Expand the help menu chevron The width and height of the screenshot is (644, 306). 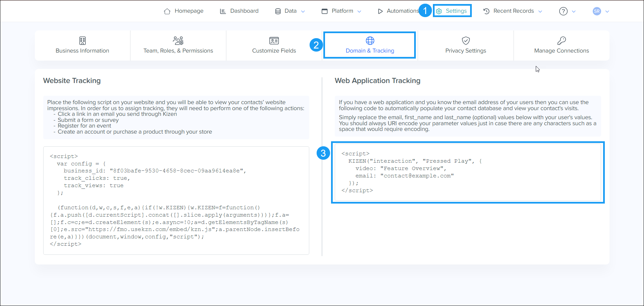(574, 11)
